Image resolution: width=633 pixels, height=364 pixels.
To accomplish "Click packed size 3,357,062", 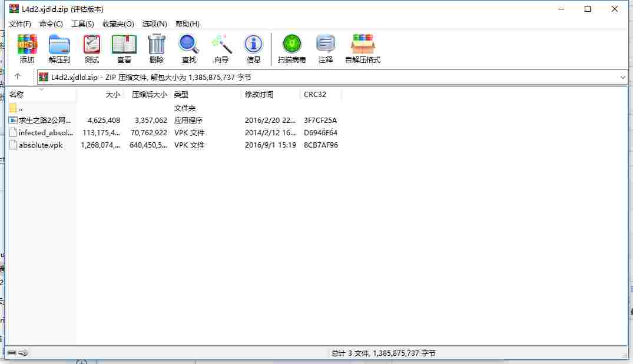I will coord(151,120).
